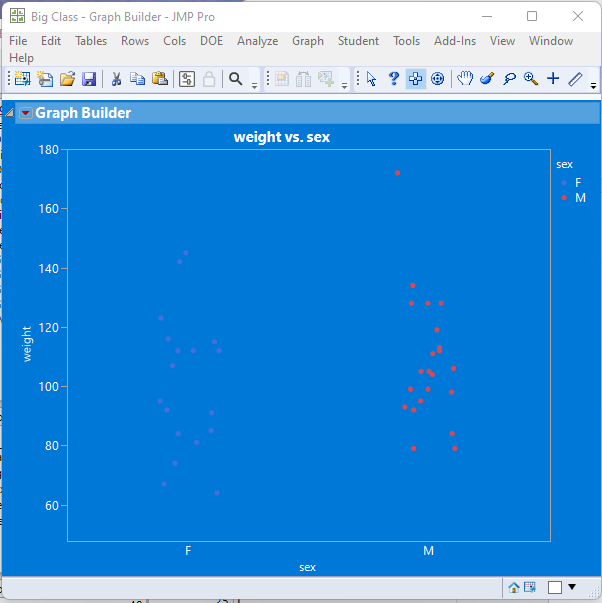Minimize the Graph Builder window
The height and width of the screenshot is (603, 602).
487,16
